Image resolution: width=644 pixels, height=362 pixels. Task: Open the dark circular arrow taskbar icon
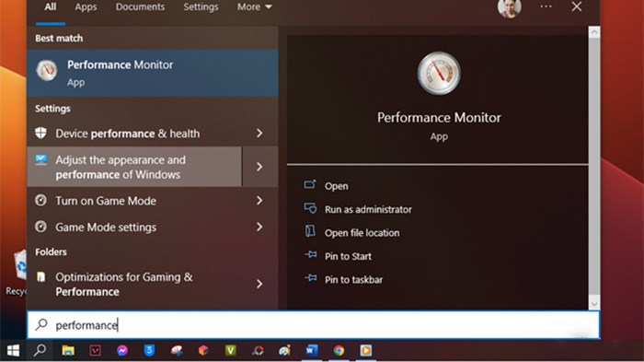coord(258,350)
